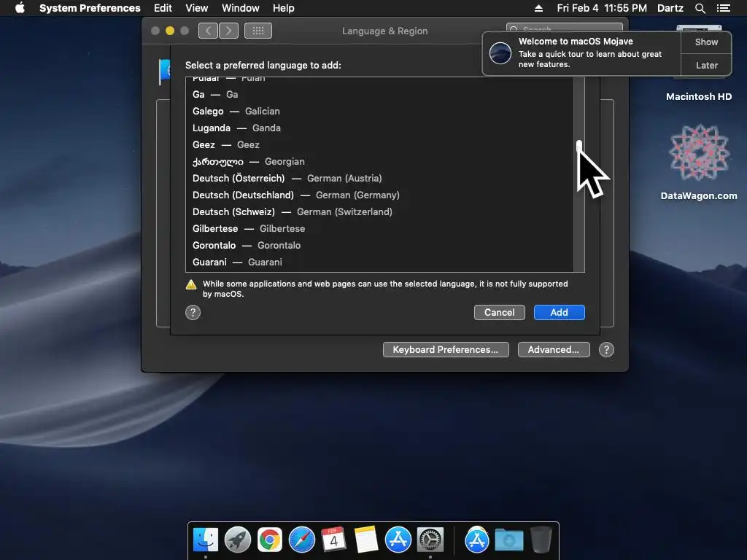
Task: Click the Macintosh HD desktop label
Action: point(698,97)
